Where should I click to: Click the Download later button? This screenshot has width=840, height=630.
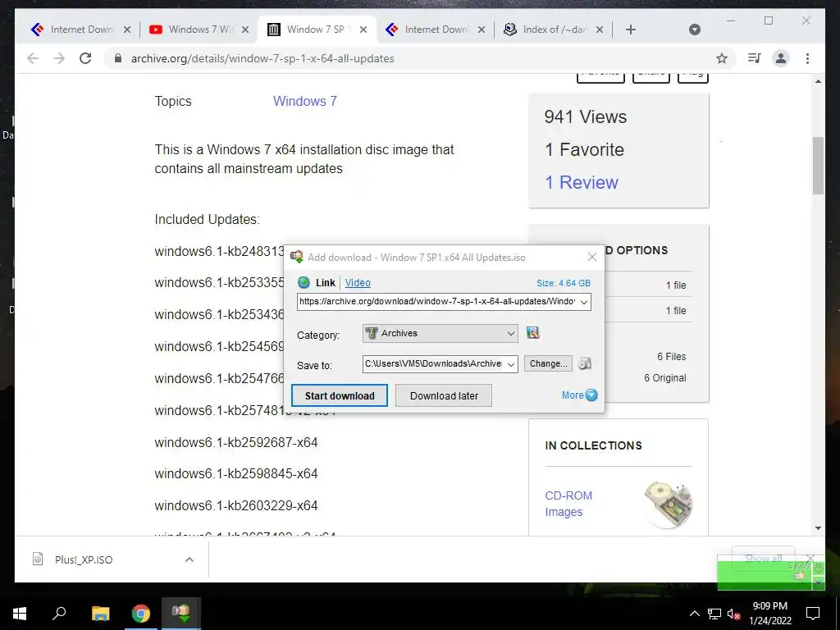click(x=444, y=396)
